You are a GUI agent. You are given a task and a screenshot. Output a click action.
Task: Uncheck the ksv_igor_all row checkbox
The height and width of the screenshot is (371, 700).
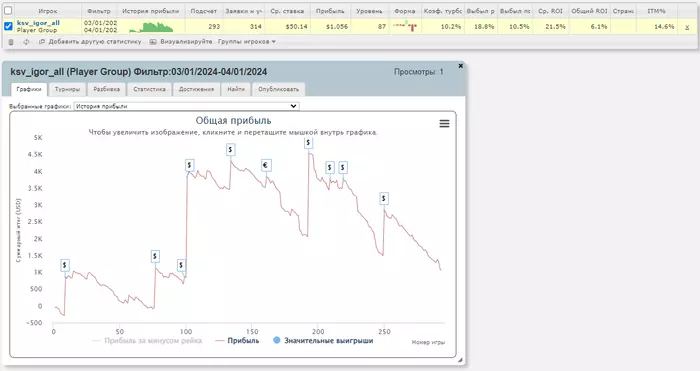tap(8, 26)
